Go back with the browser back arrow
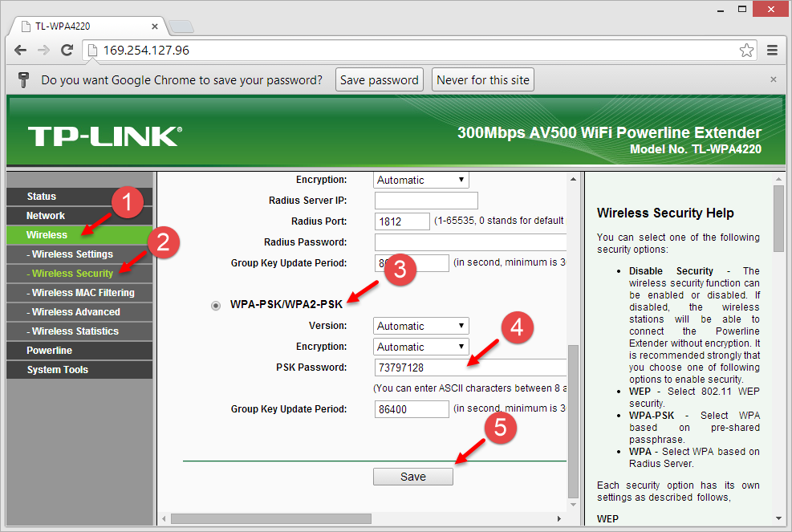 pyautogui.click(x=20, y=50)
